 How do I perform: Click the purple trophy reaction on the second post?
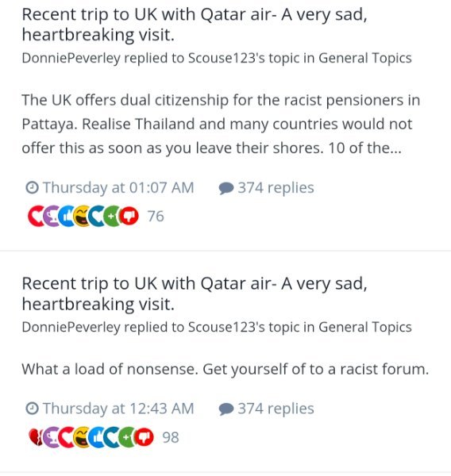click(50, 437)
